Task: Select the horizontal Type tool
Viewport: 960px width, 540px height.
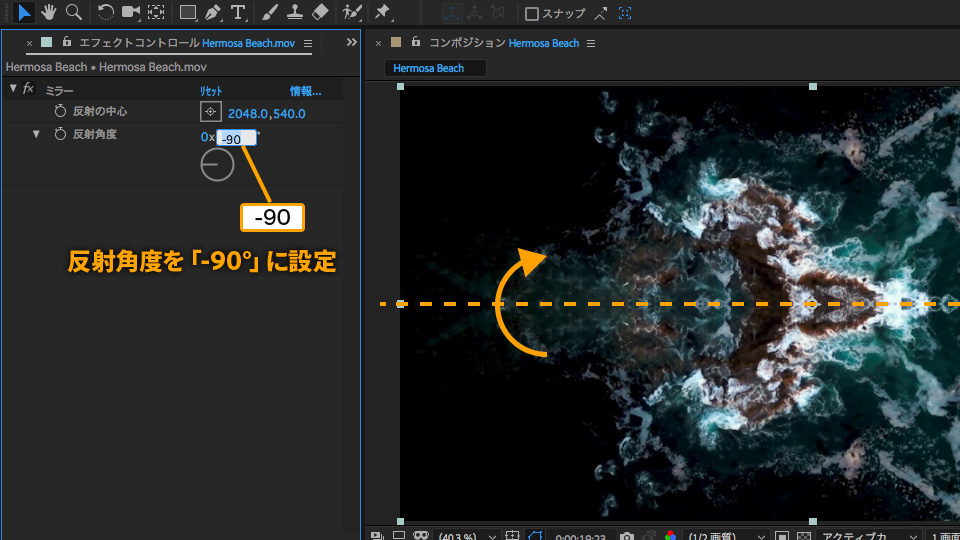Action: [x=238, y=12]
